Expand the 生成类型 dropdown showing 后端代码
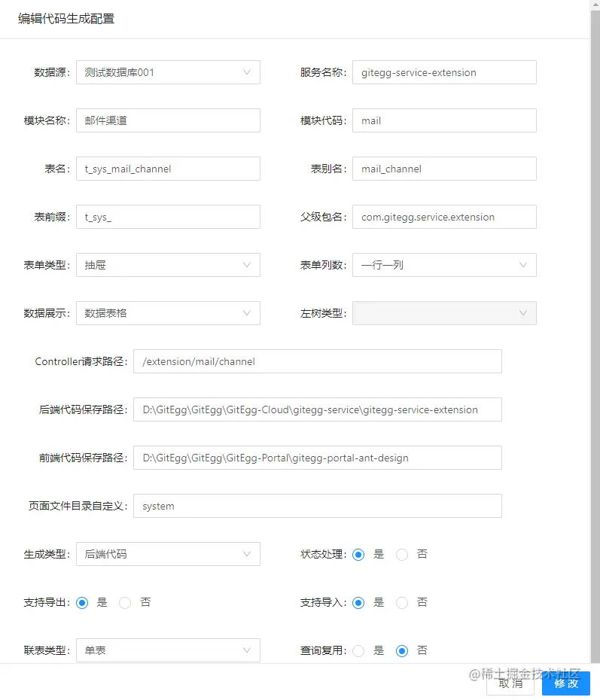This screenshot has width=600, height=700. pos(168,554)
